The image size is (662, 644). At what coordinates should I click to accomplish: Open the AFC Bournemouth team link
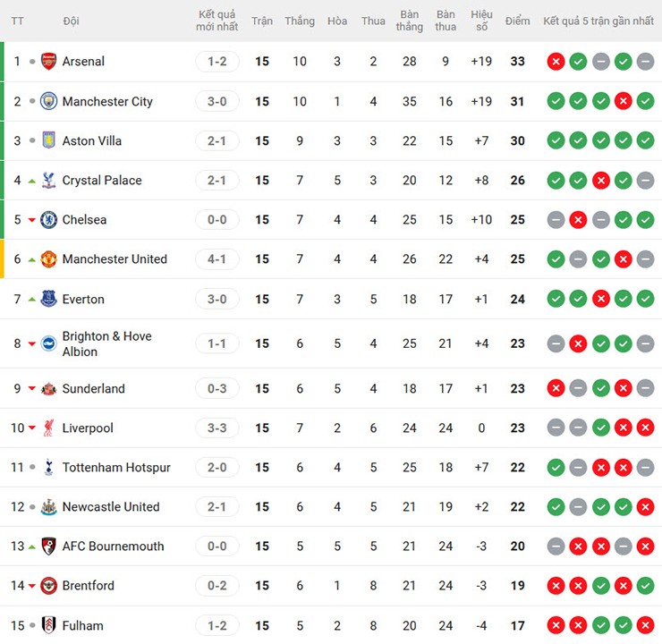pos(113,547)
